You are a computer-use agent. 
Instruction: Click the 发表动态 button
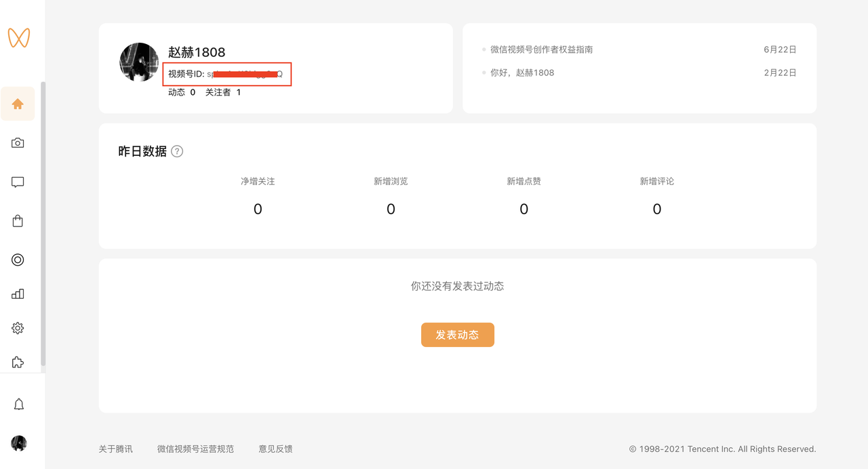coord(458,335)
